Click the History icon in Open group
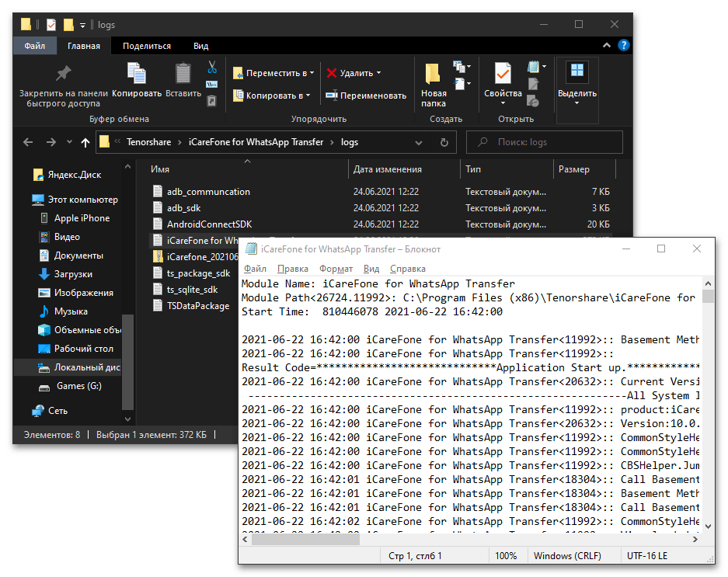Image resolution: width=728 pixels, height=577 pixels. click(x=534, y=101)
